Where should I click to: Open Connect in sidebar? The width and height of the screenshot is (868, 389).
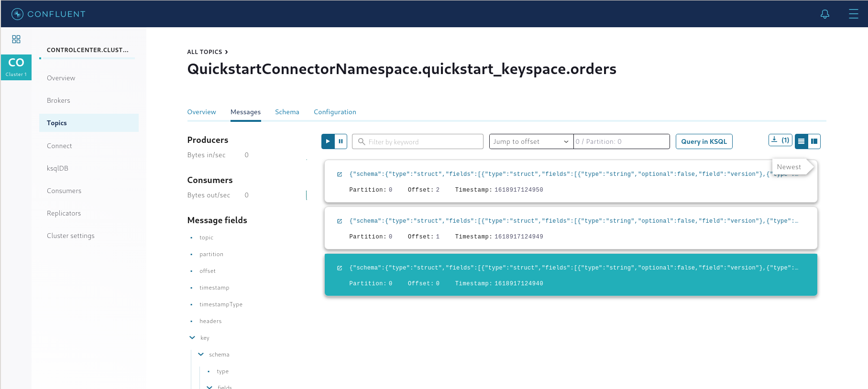click(x=59, y=146)
